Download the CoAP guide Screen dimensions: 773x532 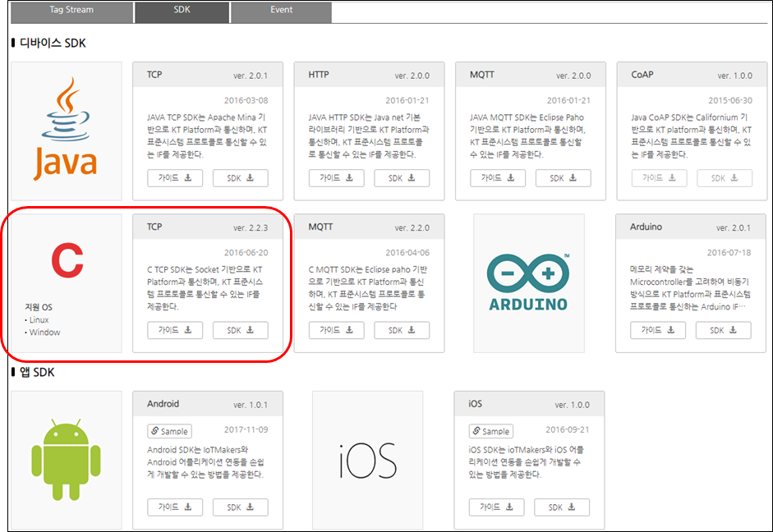coord(659,178)
